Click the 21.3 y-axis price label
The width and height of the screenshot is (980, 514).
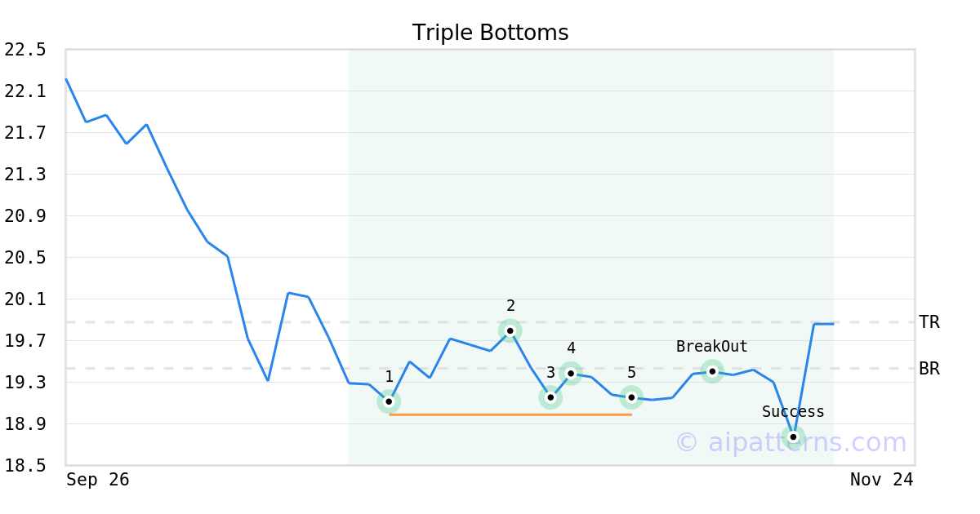25,175
